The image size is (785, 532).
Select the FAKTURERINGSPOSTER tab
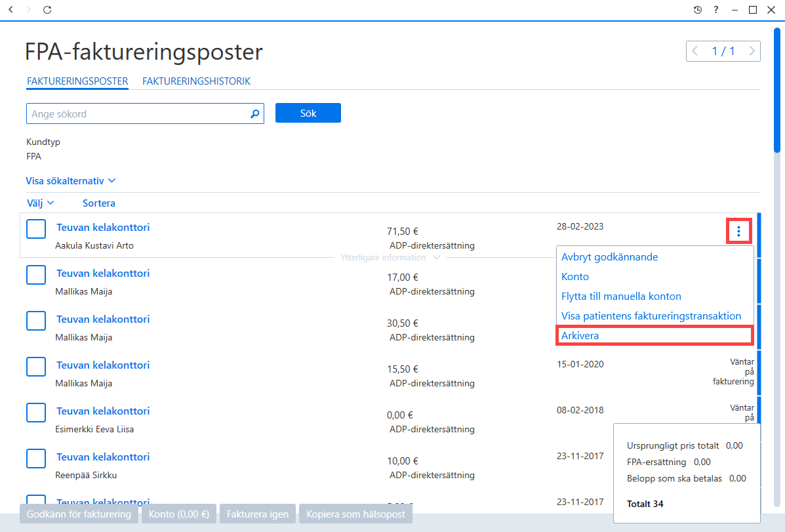pyautogui.click(x=77, y=81)
